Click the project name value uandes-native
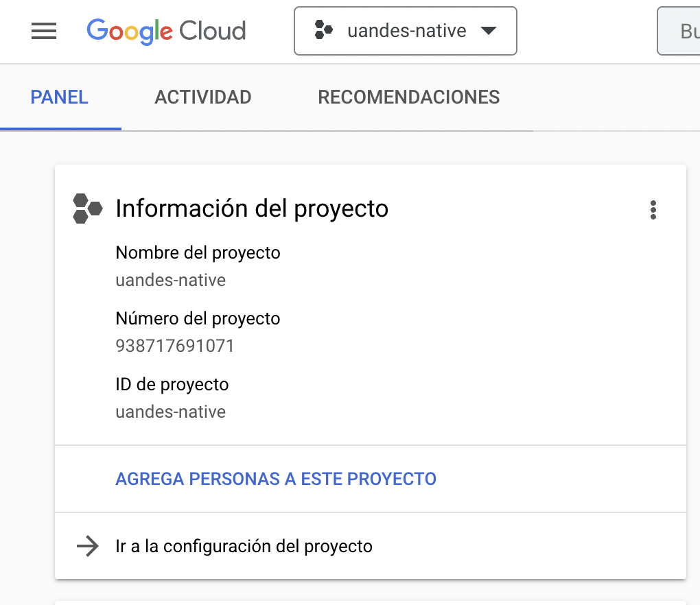The image size is (700, 605). pyautogui.click(x=170, y=280)
